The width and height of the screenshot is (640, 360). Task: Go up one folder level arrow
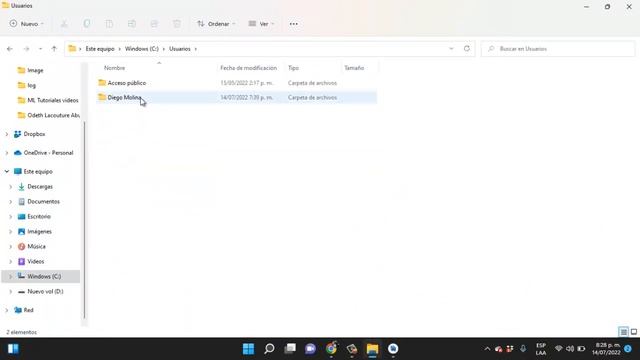point(54,49)
